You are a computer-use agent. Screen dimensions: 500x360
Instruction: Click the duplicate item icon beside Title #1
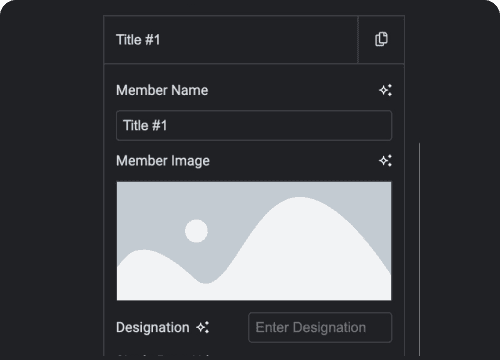(x=381, y=39)
